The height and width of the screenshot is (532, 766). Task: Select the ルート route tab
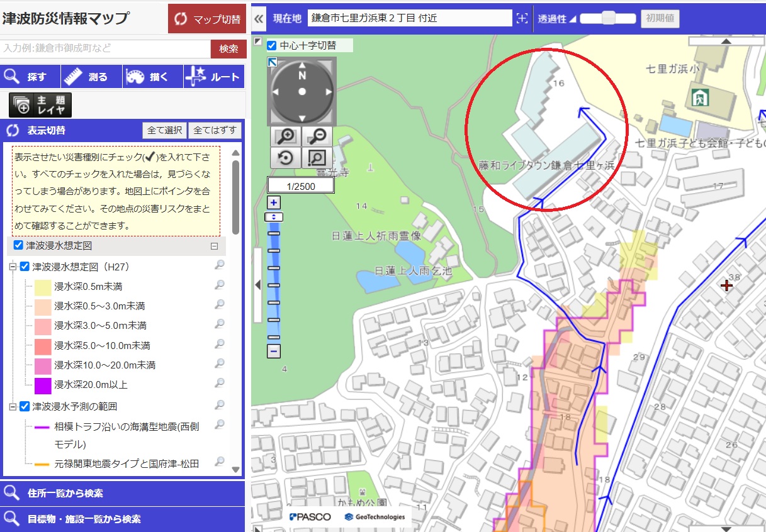[214, 77]
